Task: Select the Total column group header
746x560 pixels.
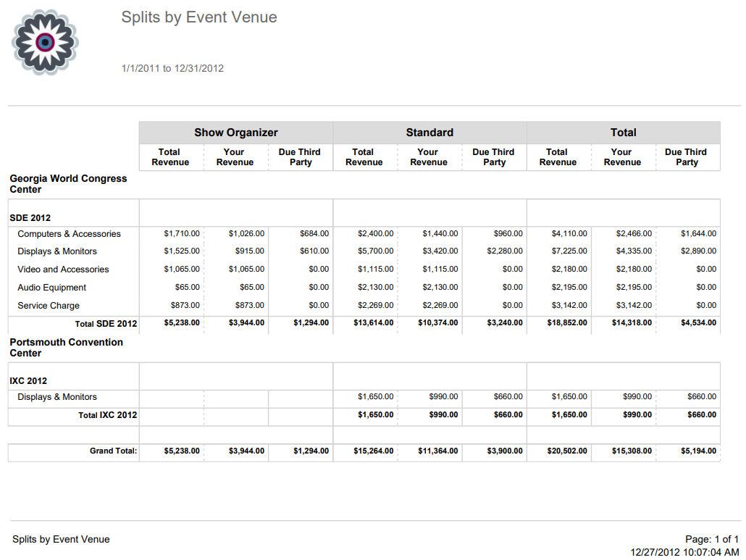Action: [623, 133]
